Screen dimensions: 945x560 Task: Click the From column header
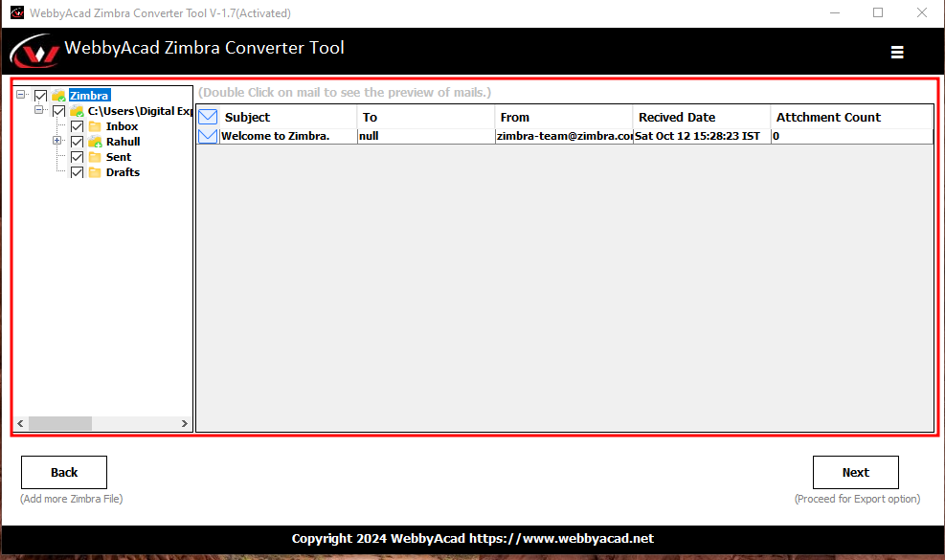point(564,117)
